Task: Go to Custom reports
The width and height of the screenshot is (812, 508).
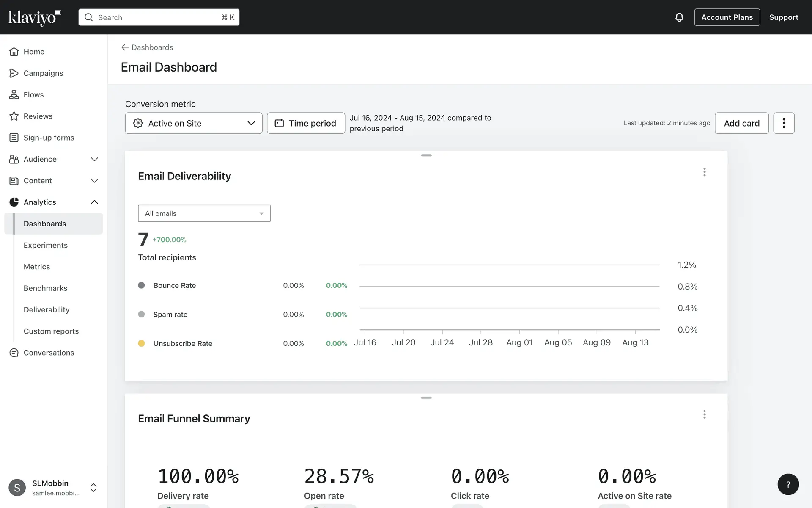Action: [x=51, y=331]
